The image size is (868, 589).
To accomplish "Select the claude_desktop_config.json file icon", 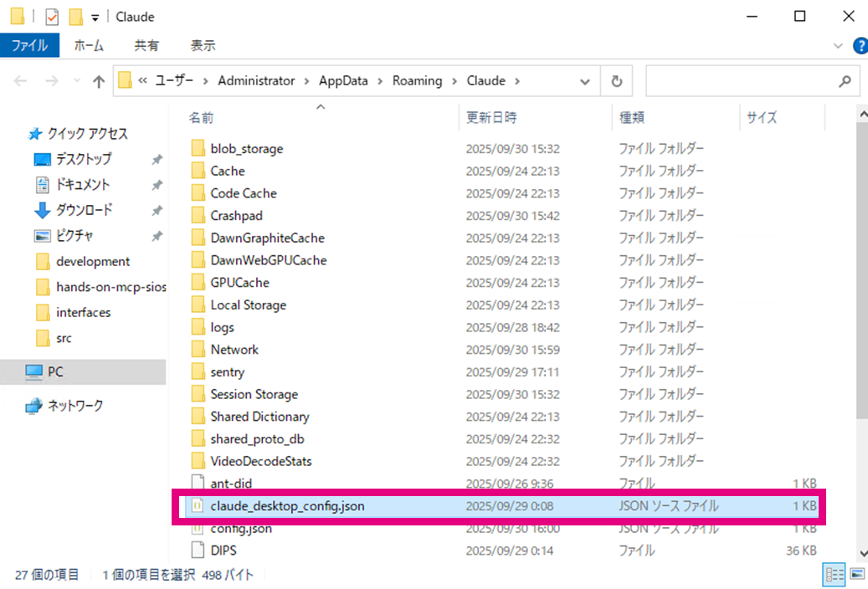I will click(x=198, y=506).
